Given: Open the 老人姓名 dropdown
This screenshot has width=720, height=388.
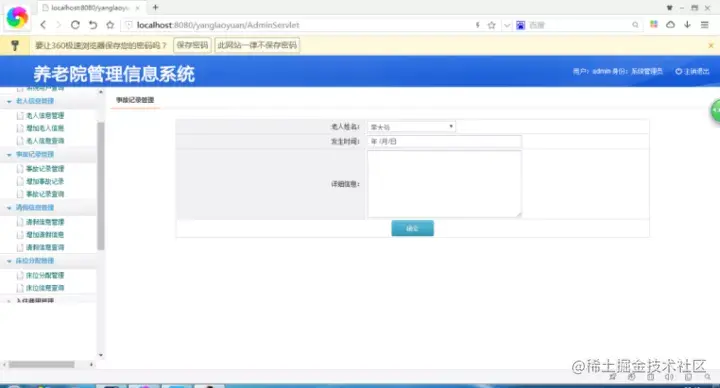Looking at the screenshot, I should pyautogui.click(x=411, y=127).
